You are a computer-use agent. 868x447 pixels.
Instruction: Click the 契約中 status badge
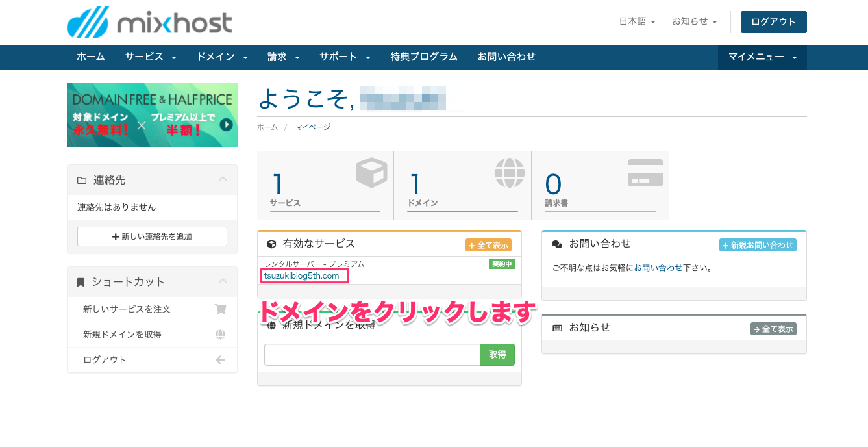(502, 264)
